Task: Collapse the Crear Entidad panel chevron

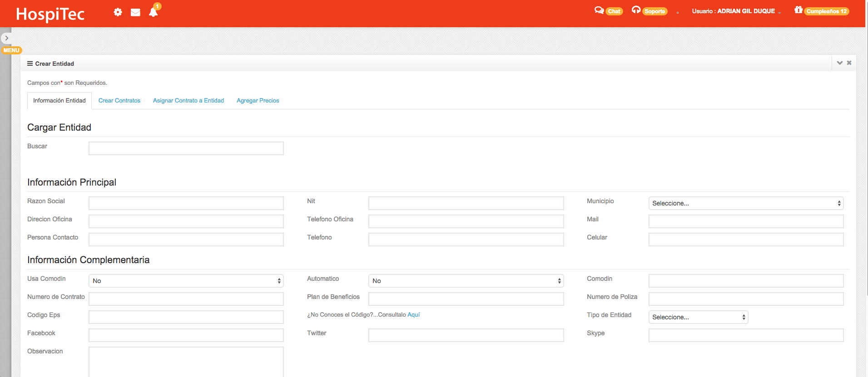Action: (839, 63)
